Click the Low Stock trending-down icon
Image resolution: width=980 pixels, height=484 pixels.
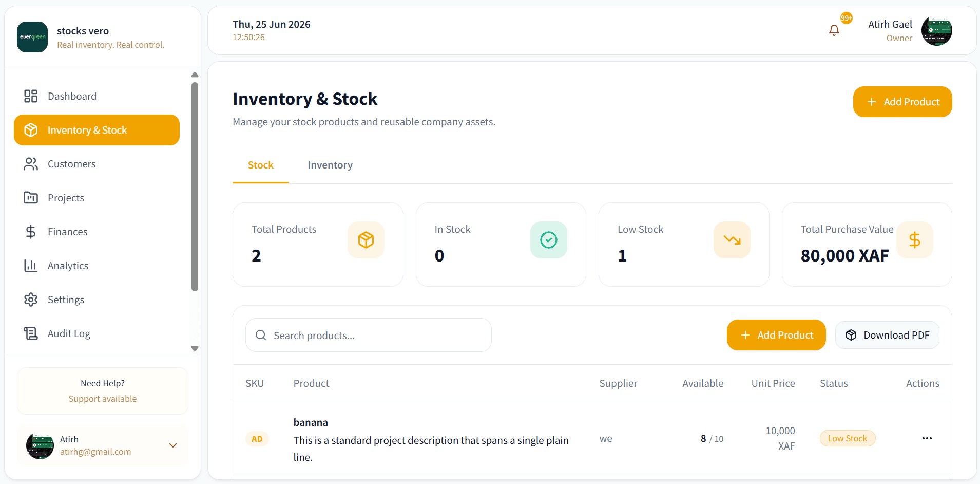click(x=732, y=240)
